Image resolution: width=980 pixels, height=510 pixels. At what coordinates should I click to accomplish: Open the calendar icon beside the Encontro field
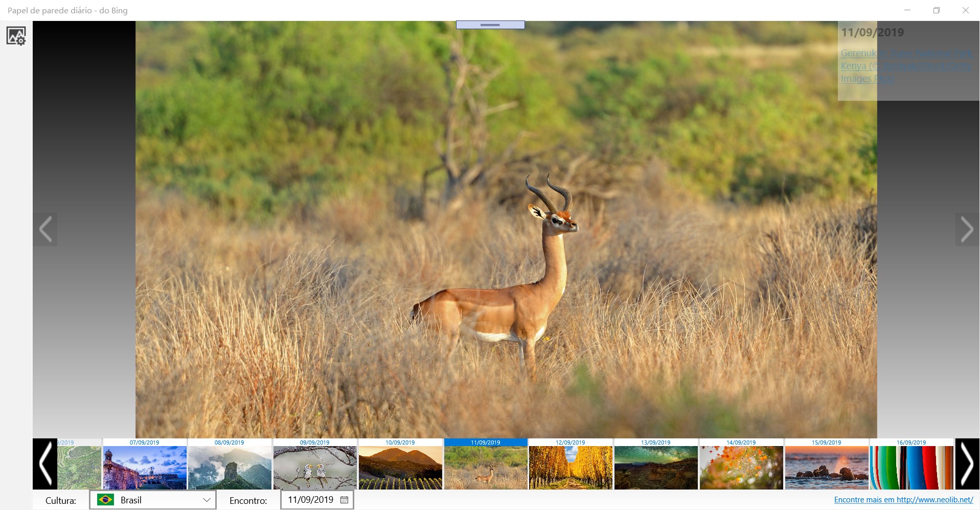click(x=344, y=500)
